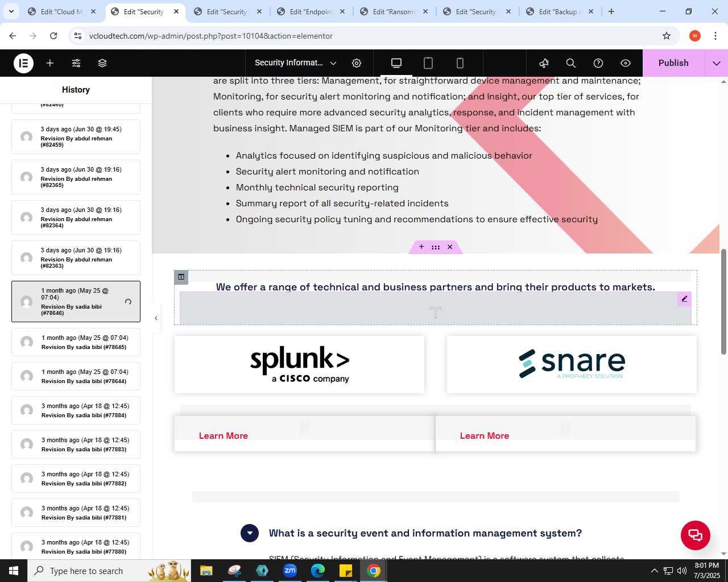Click Windows taskbar search box
This screenshot has height=582, width=728.
click(x=109, y=571)
